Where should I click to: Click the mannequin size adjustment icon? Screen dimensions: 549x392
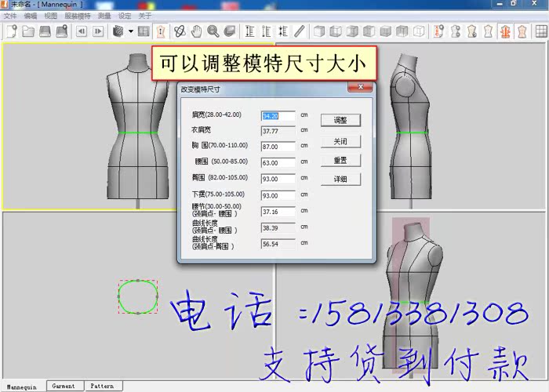pyautogui.click(x=160, y=31)
